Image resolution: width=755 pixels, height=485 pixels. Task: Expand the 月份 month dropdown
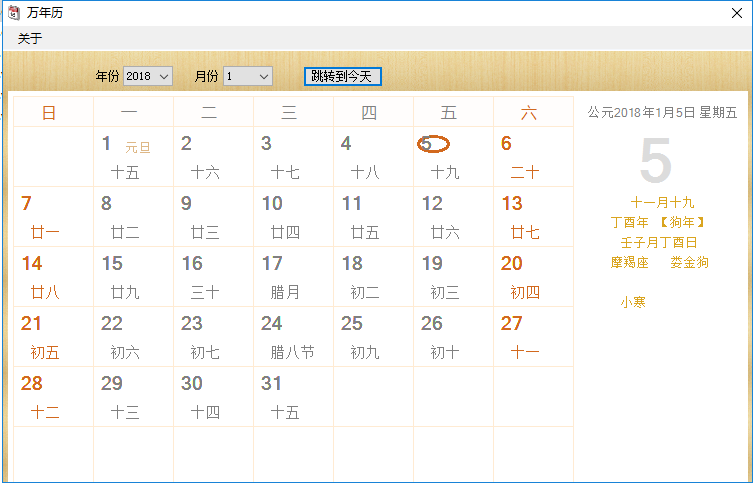click(x=247, y=76)
